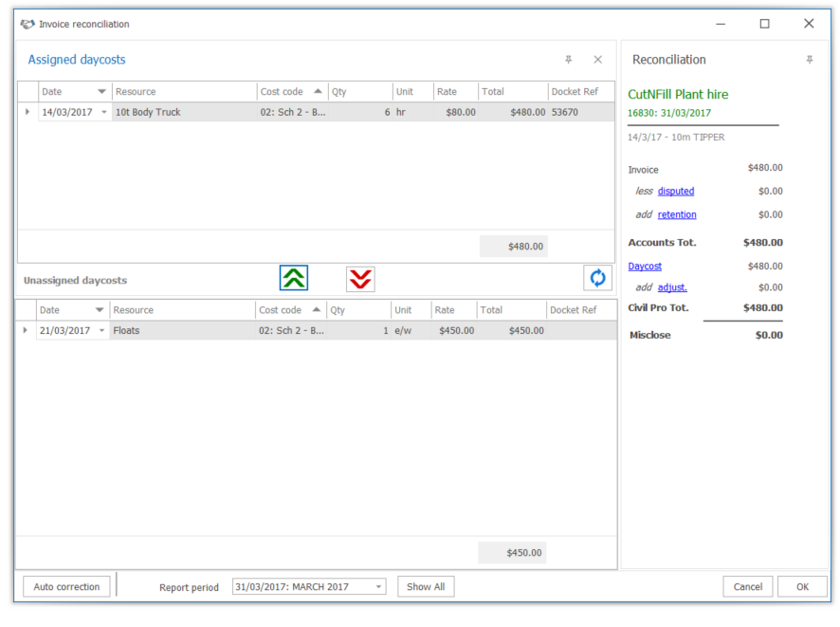Click Total column header in Unassigned daycosts
Viewport: 840px width, 627px height.
click(511, 310)
